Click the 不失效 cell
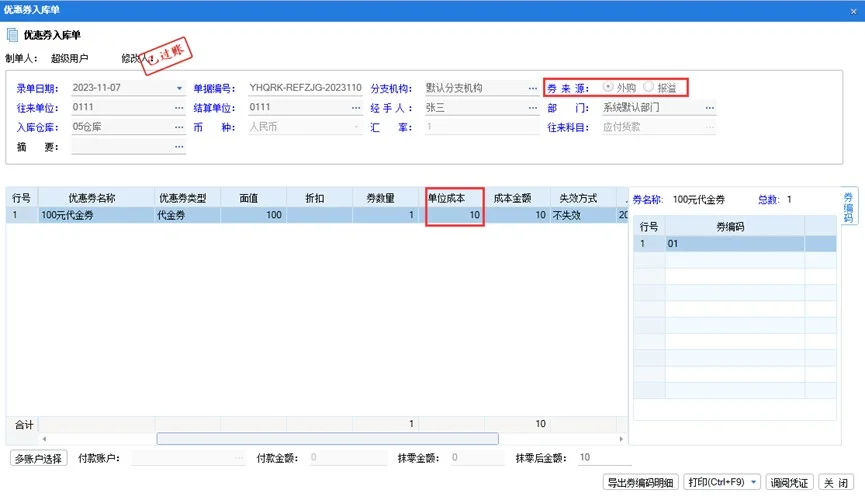Screen dimensions: 865x500 point(583,215)
